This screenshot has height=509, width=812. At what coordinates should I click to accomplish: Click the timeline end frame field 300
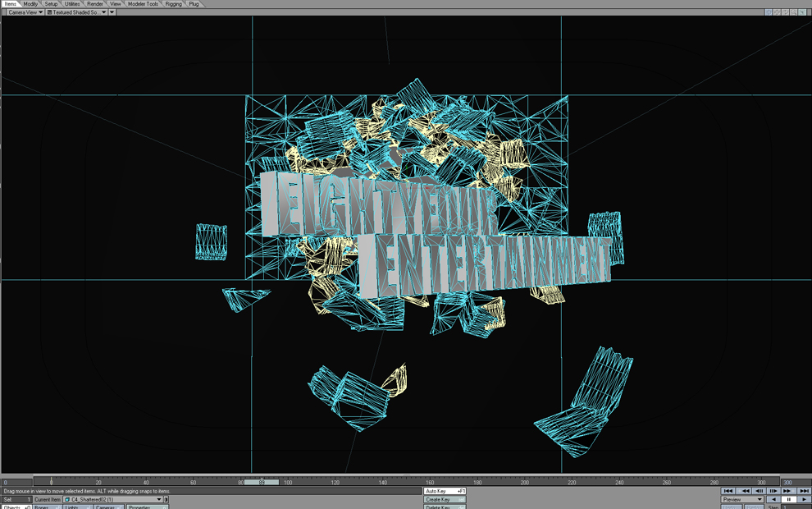796,482
